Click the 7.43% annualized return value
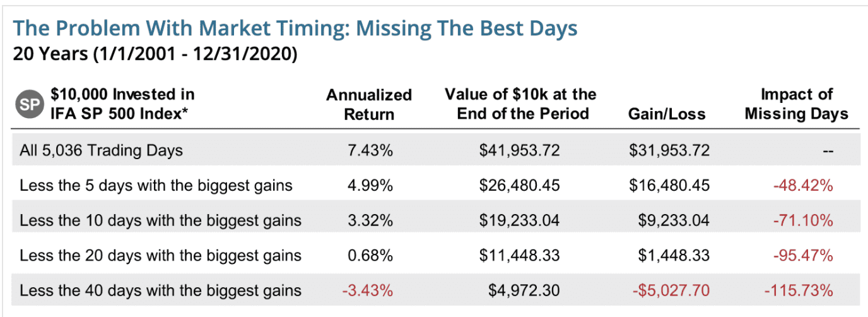The image size is (868, 317). 372,150
